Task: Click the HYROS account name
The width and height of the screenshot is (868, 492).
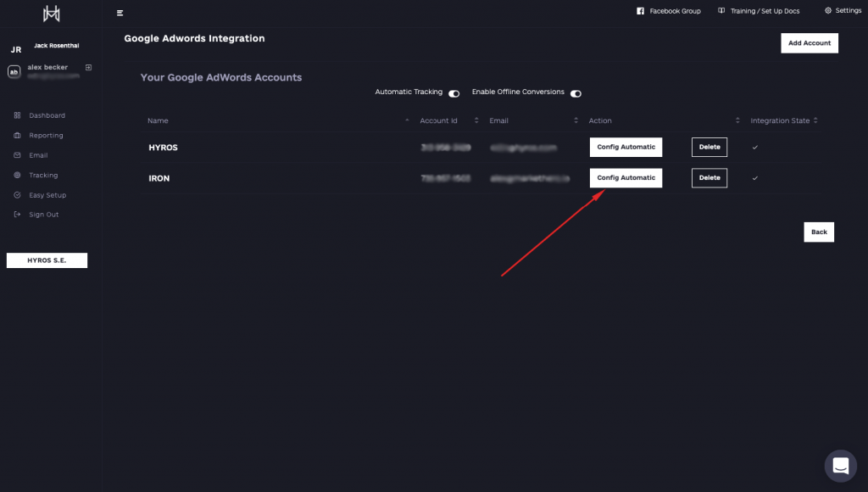Action: [163, 148]
